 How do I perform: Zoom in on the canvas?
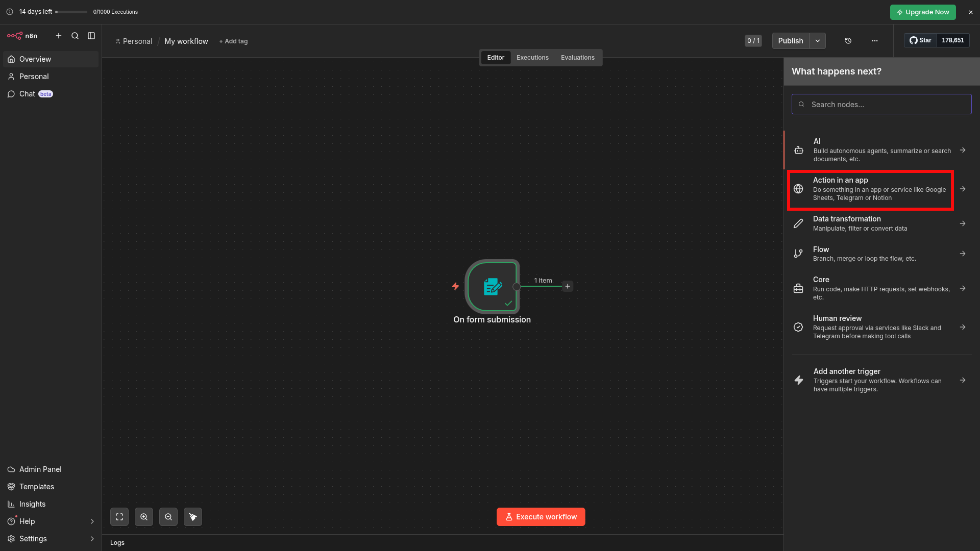pyautogui.click(x=144, y=517)
